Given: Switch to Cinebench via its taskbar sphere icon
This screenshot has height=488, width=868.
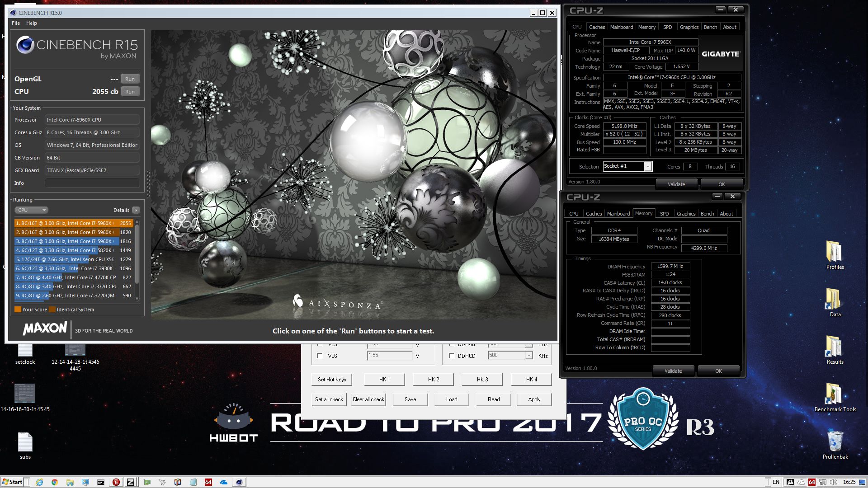Looking at the screenshot, I should coord(239,482).
